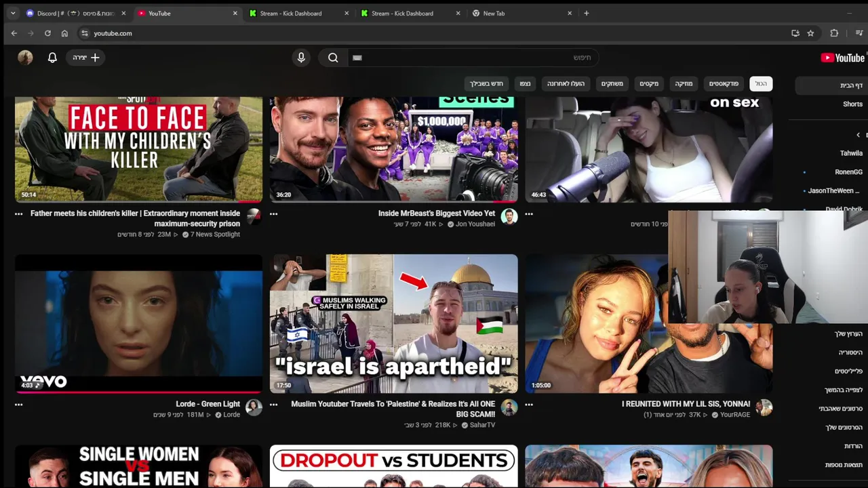
Task: Open Single Women vs Single Men thumbnail
Action: coord(138,466)
